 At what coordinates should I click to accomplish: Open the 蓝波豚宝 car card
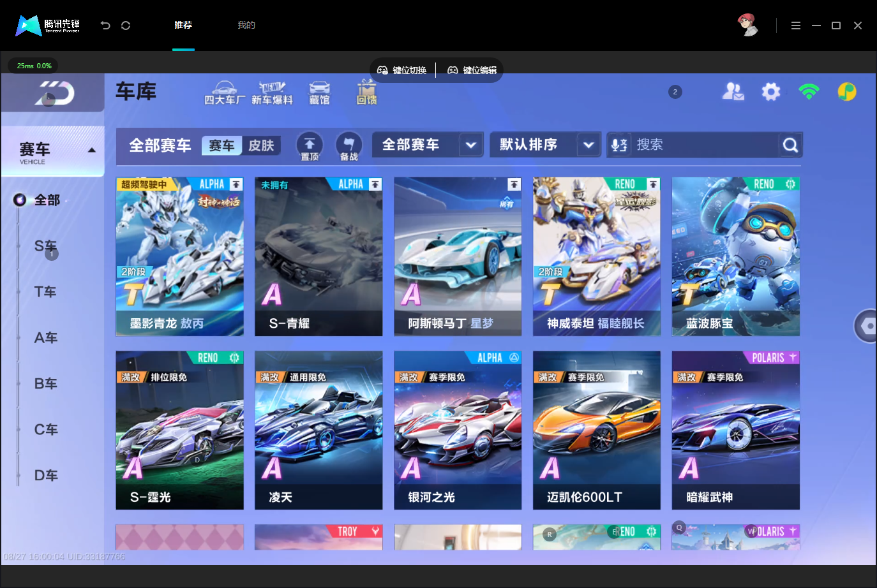pyautogui.click(x=736, y=256)
